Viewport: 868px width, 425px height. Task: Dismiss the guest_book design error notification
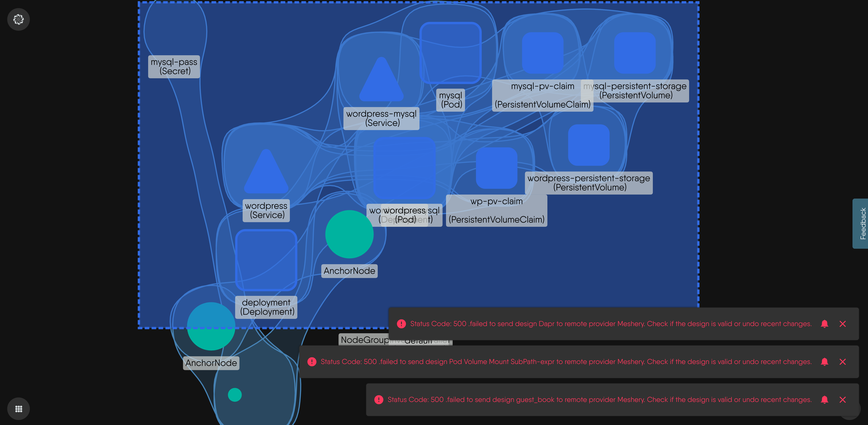tap(843, 400)
